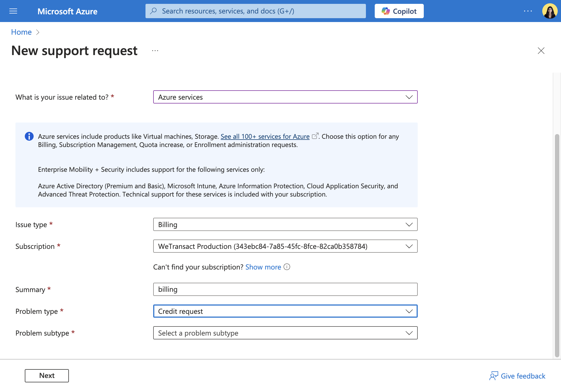Click the blue info icon in banner
Image resolution: width=561 pixels, height=392 pixels.
(29, 136)
